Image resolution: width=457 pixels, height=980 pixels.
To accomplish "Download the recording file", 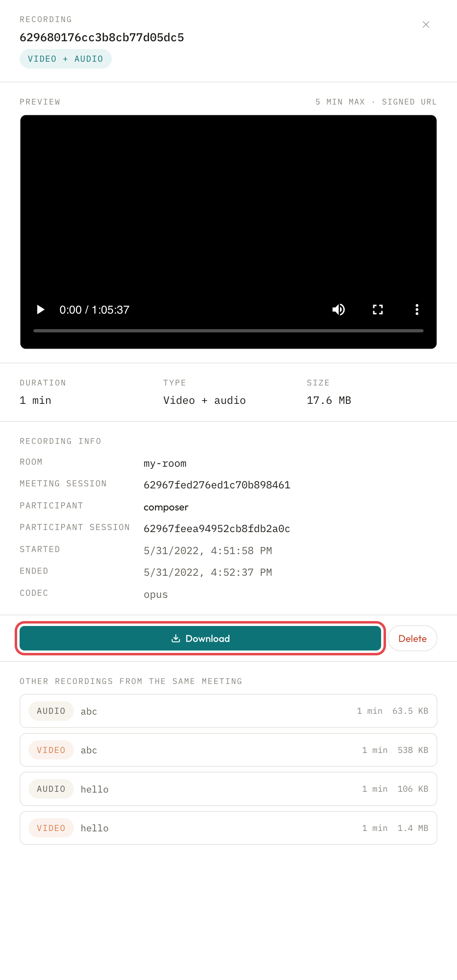I will coord(200,638).
